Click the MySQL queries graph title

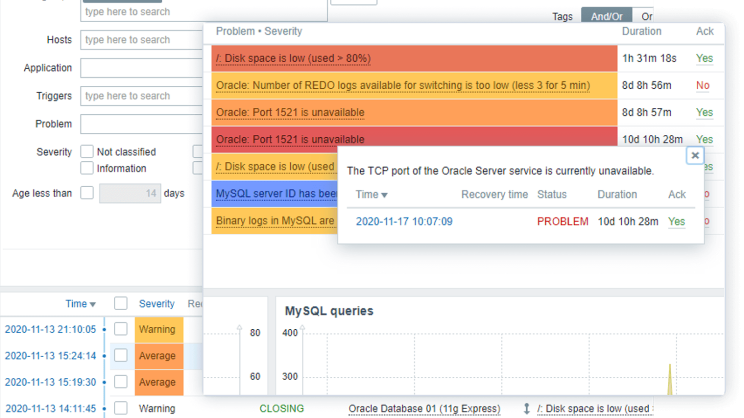329,311
